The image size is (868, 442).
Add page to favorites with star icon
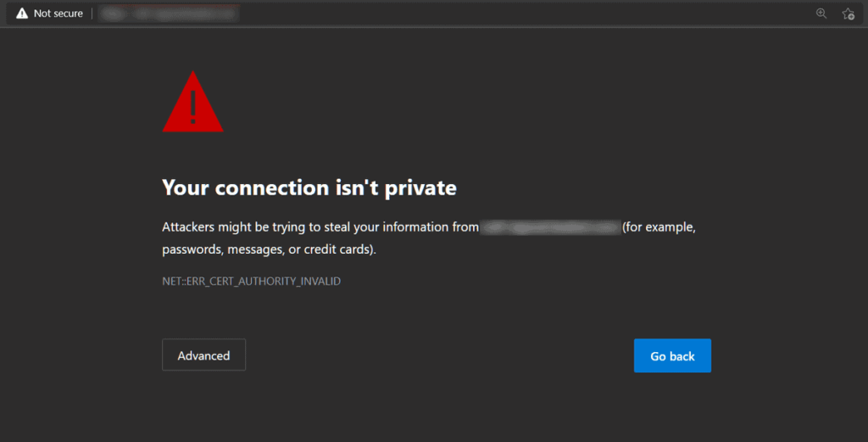[848, 14]
